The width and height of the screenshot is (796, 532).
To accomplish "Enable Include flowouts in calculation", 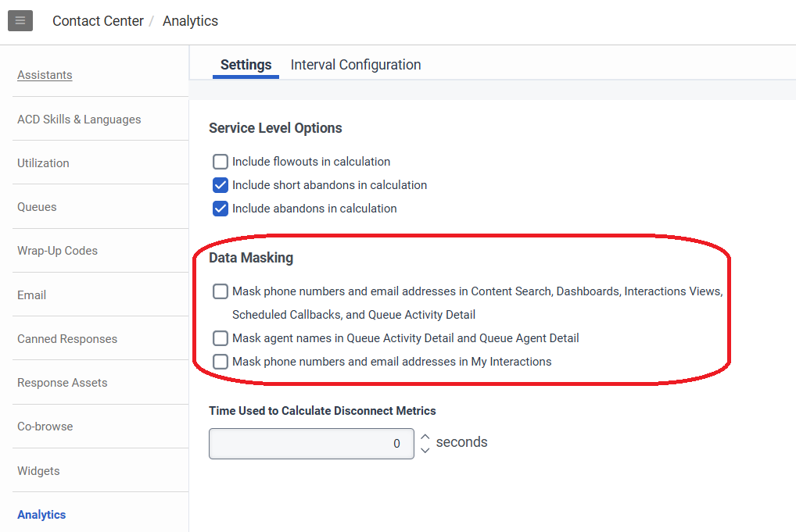I will click(x=221, y=162).
